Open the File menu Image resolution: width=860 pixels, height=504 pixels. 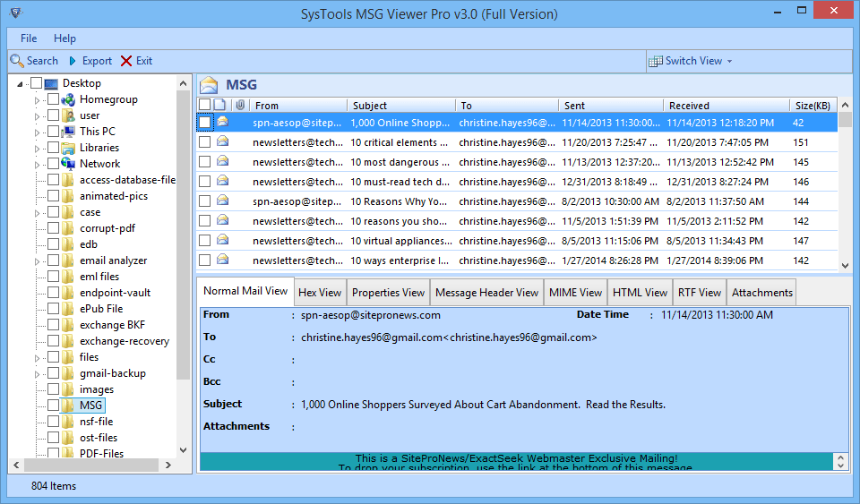[x=29, y=38]
